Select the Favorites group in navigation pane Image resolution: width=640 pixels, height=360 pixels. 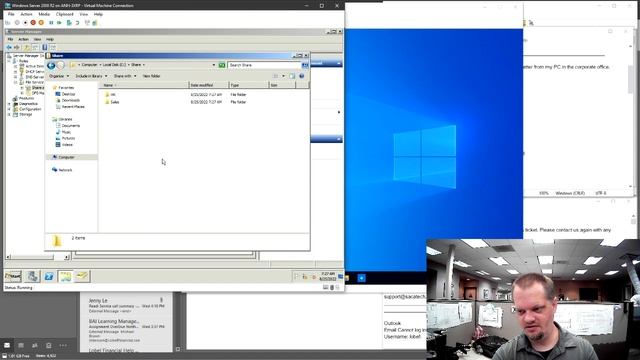(63, 87)
